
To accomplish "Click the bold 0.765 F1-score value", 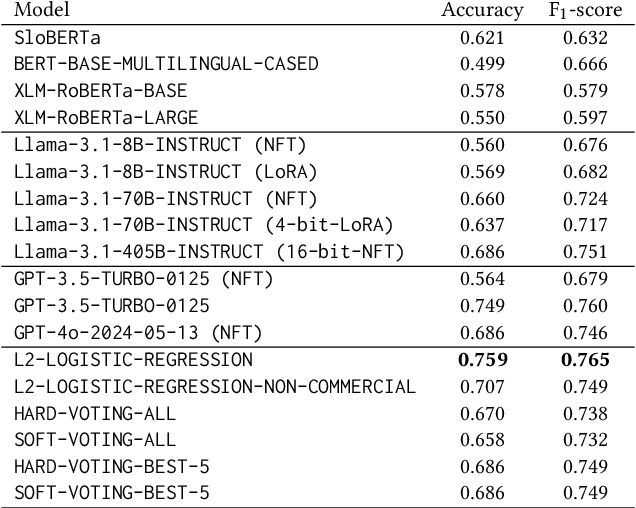I will click(585, 359).
